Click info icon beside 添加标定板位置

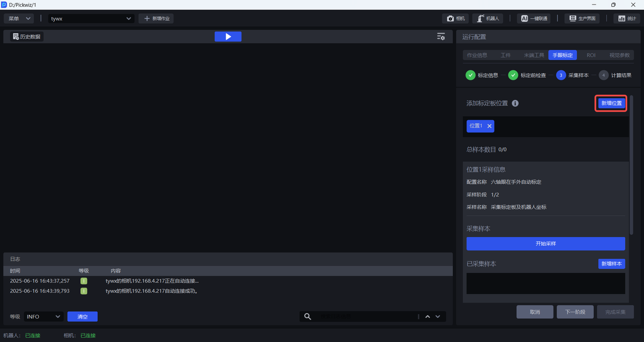[515, 103]
